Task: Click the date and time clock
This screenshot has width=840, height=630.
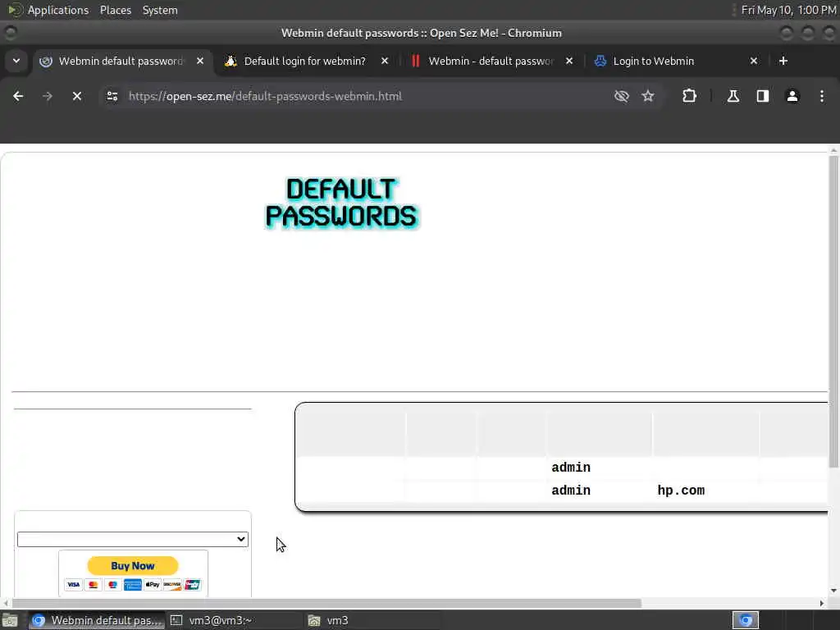Action: [788, 10]
